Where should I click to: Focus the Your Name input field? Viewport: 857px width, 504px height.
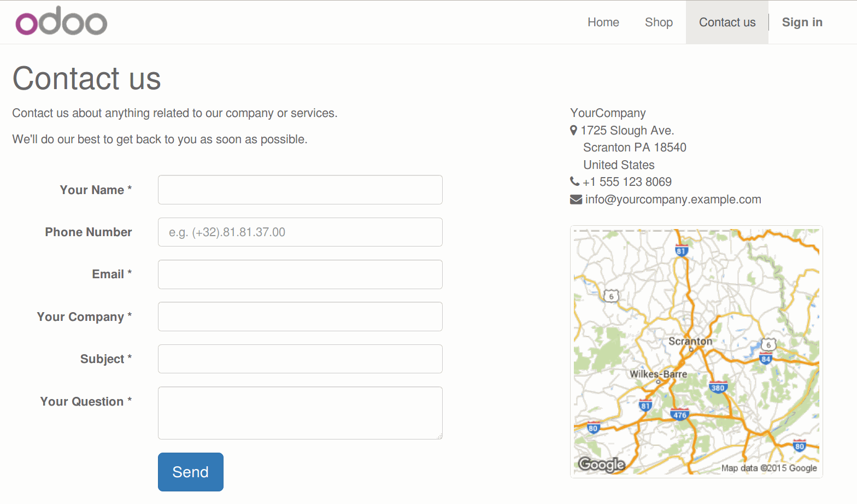coord(300,190)
